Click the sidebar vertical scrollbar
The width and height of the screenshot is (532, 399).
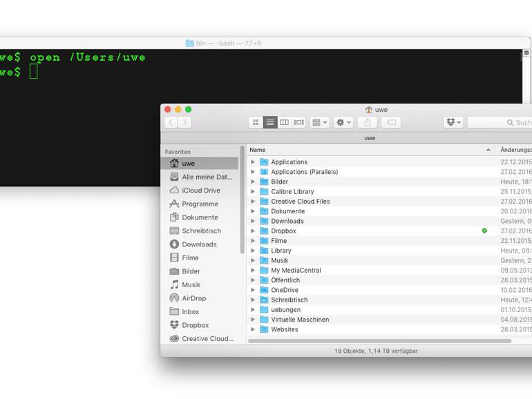coord(243,200)
